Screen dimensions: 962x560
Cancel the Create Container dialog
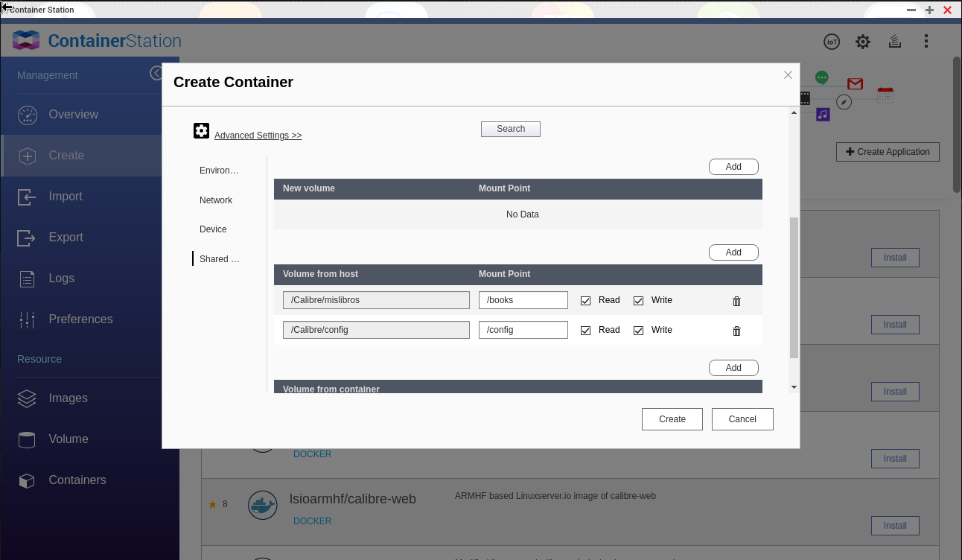pyautogui.click(x=742, y=419)
